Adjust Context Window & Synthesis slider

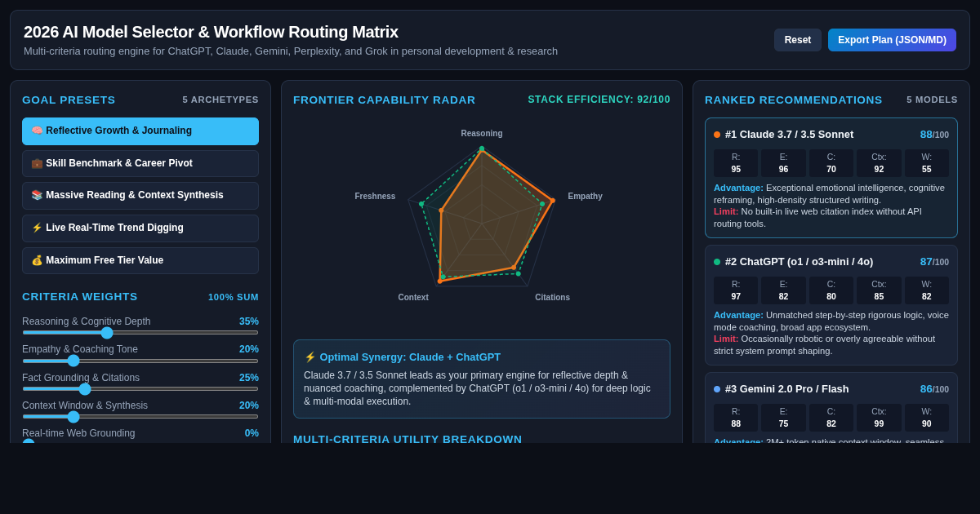(x=140, y=416)
